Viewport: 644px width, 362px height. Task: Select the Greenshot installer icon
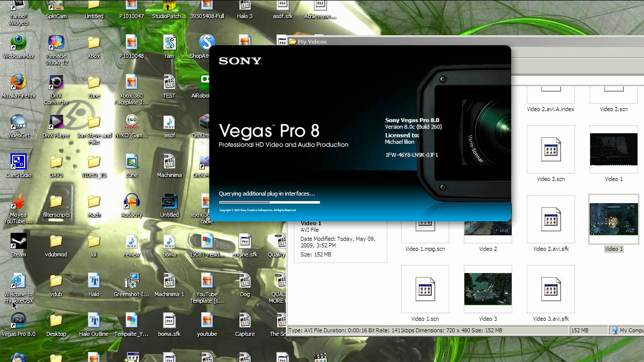(x=132, y=285)
